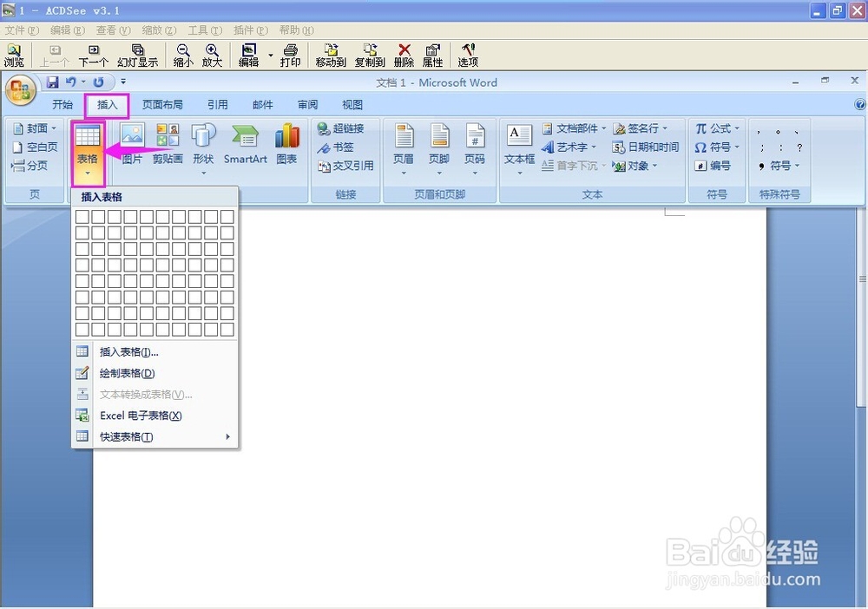The width and height of the screenshot is (868, 609).
Task: Insert 交叉引用 cross-reference
Action: (345, 166)
